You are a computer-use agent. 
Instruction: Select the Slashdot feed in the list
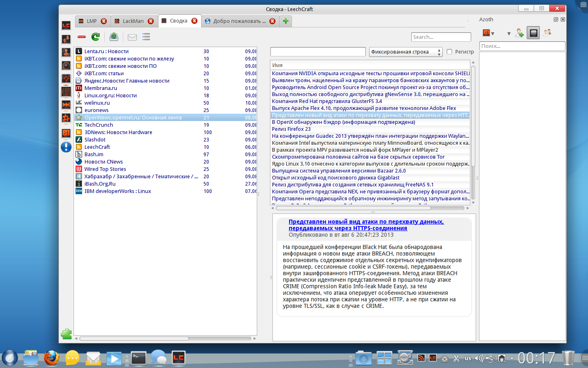tap(95, 140)
